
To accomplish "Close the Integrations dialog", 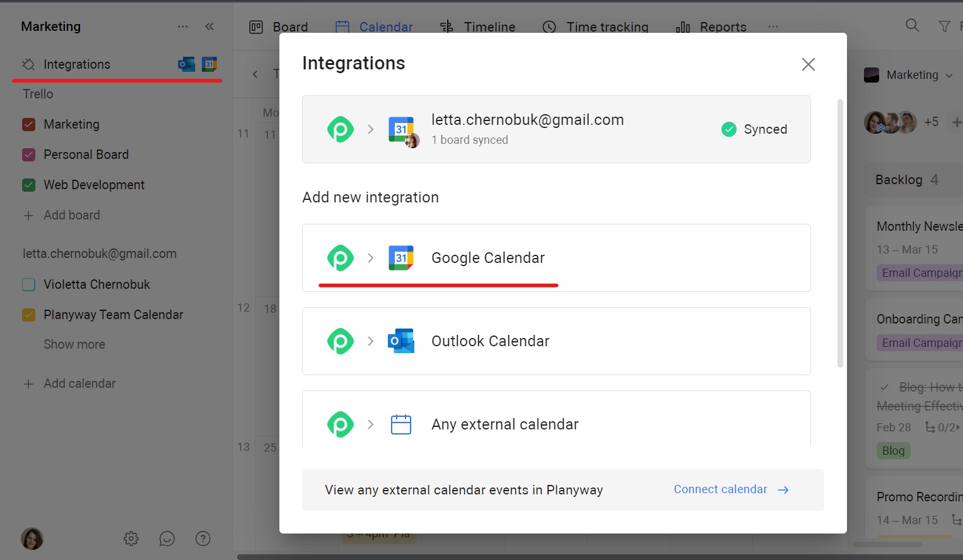I will point(808,64).
